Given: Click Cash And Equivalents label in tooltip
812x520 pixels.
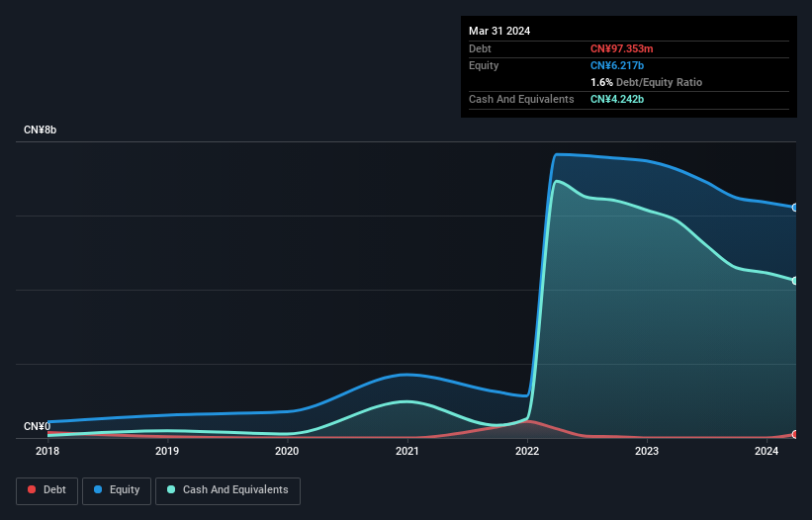Looking at the screenshot, I should click(521, 99).
